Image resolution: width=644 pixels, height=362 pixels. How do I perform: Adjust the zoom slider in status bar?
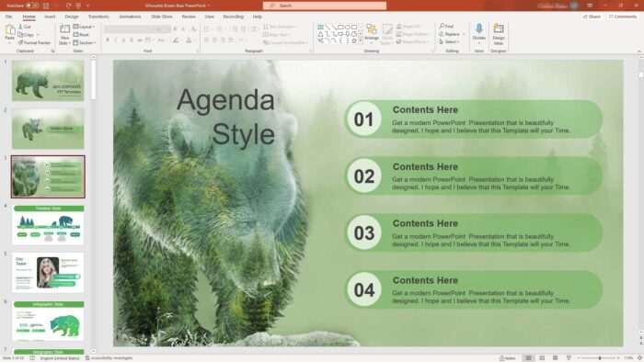pos(599,358)
